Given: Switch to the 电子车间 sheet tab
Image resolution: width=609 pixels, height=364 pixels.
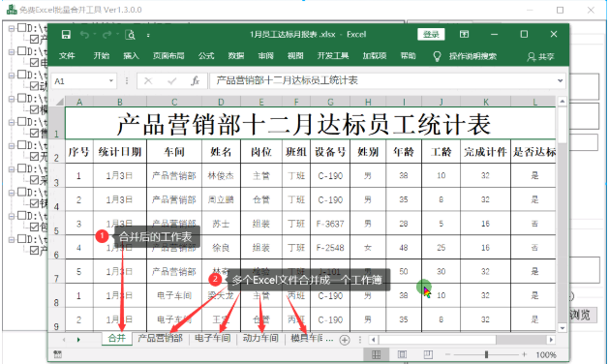Looking at the screenshot, I should pyautogui.click(x=212, y=339).
